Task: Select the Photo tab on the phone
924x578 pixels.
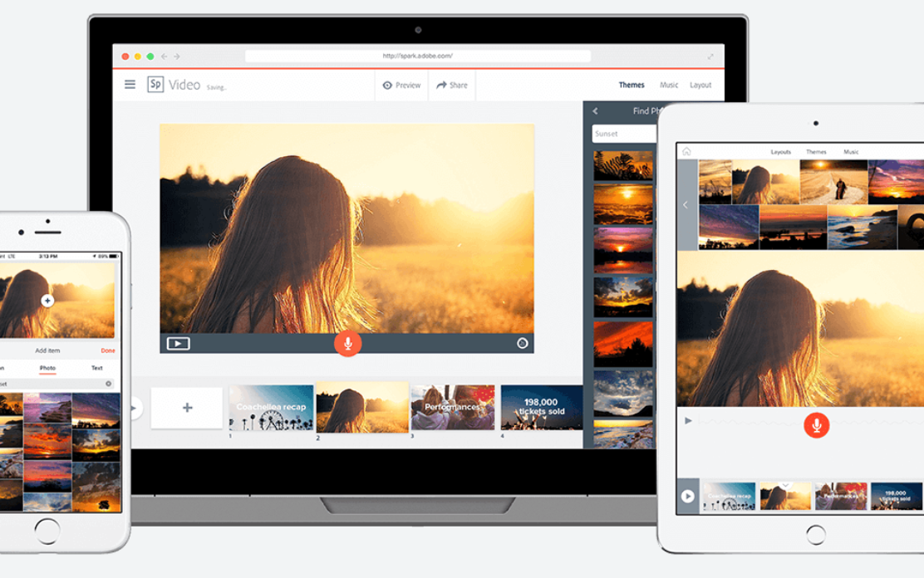Action: point(47,368)
